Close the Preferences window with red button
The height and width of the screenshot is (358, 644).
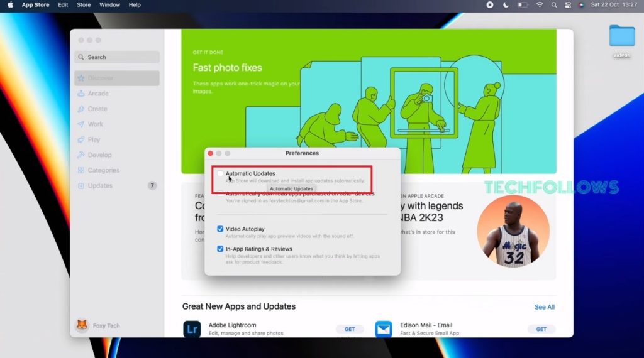click(210, 153)
